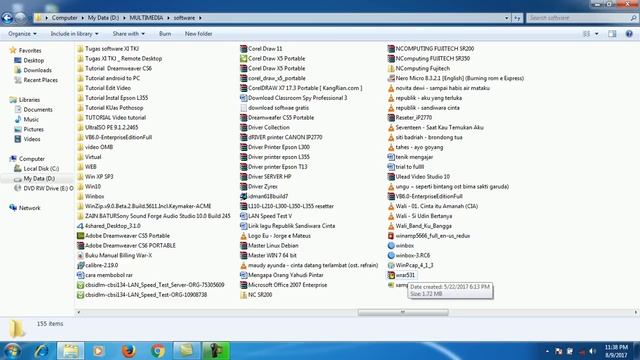Select Logo Eu - Jorge e Mateus VLC icon
640x360 pixels.
tap(244, 236)
